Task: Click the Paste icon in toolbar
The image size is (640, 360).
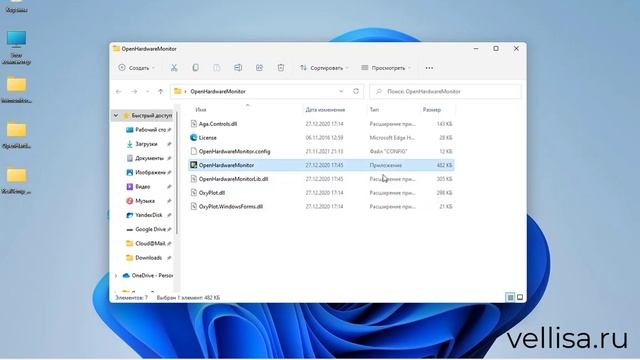Action: pyautogui.click(x=217, y=68)
